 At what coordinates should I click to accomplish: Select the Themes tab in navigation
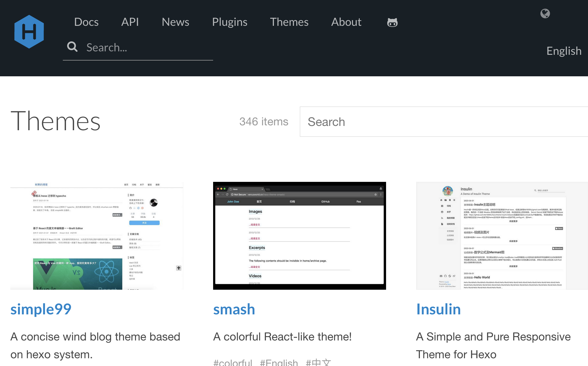point(290,22)
